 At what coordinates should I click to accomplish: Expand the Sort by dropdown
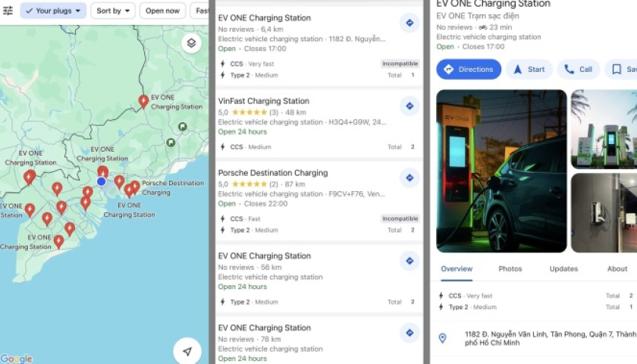pyautogui.click(x=113, y=11)
